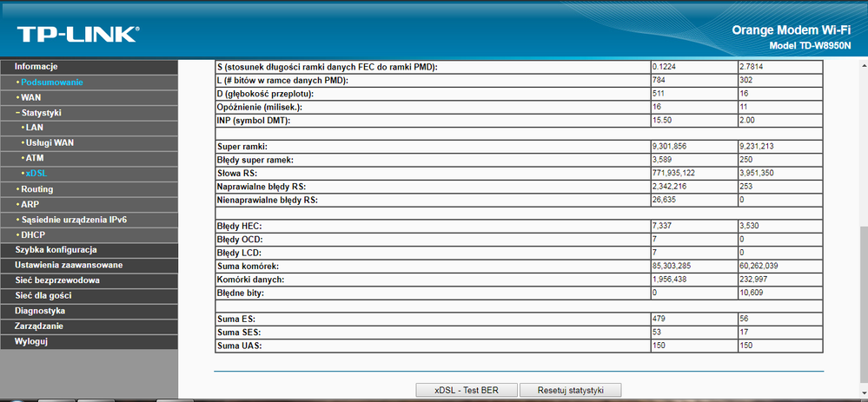
Task: Click the Model TD-W8950N text
Action: click(x=810, y=46)
